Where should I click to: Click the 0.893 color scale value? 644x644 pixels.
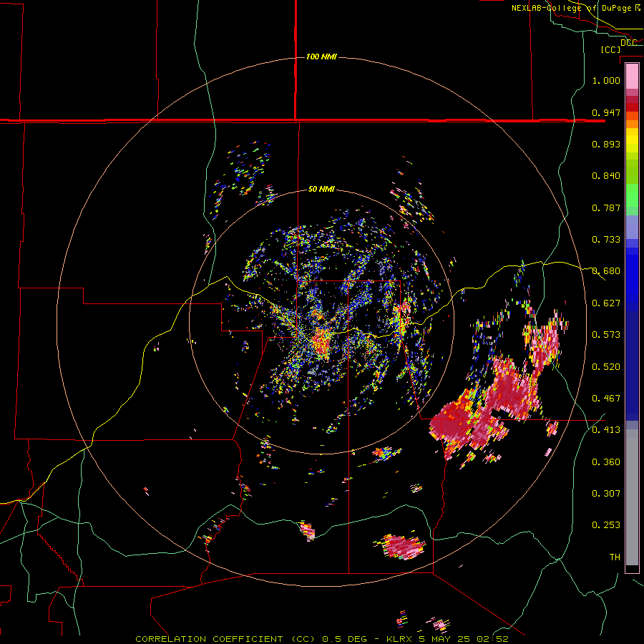point(606,144)
